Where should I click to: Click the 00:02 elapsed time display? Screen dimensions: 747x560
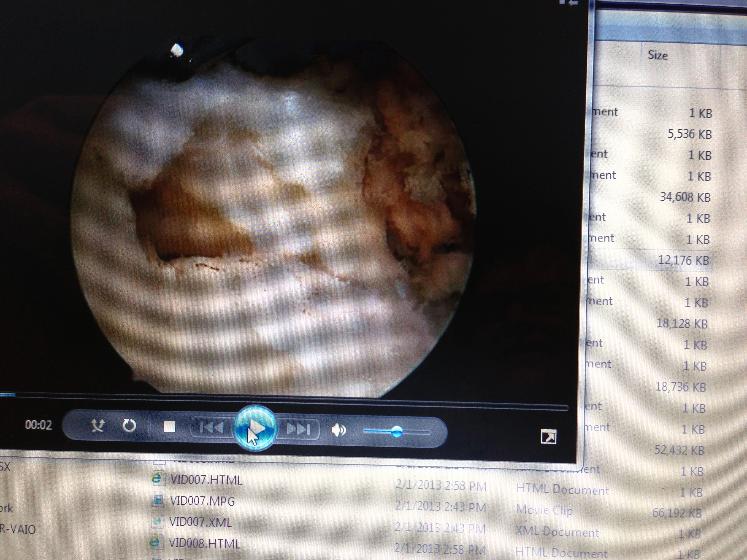38,425
